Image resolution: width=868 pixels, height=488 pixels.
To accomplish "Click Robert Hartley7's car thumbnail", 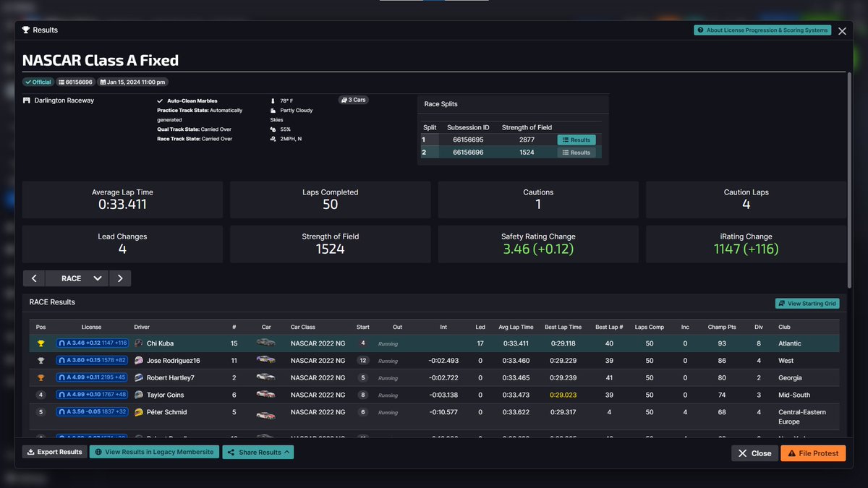I will pyautogui.click(x=266, y=377).
